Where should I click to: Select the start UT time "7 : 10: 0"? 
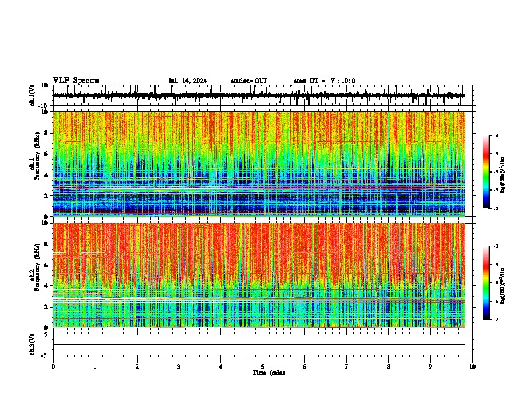pos(343,81)
